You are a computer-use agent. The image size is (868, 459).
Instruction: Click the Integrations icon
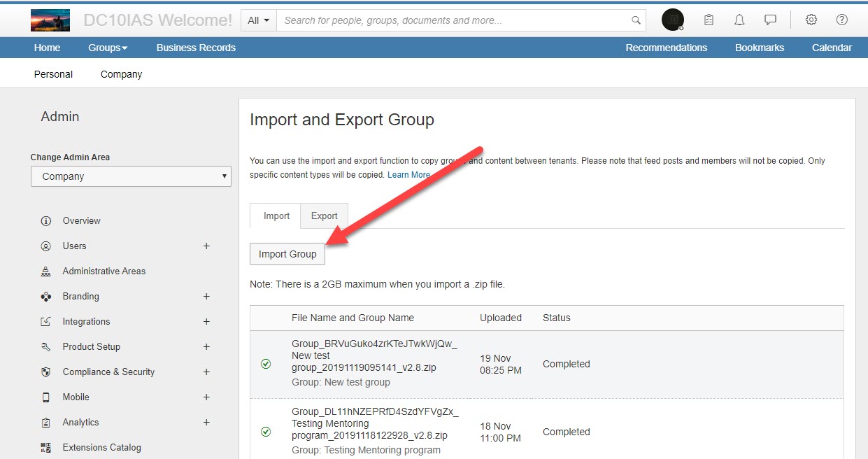(x=46, y=322)
